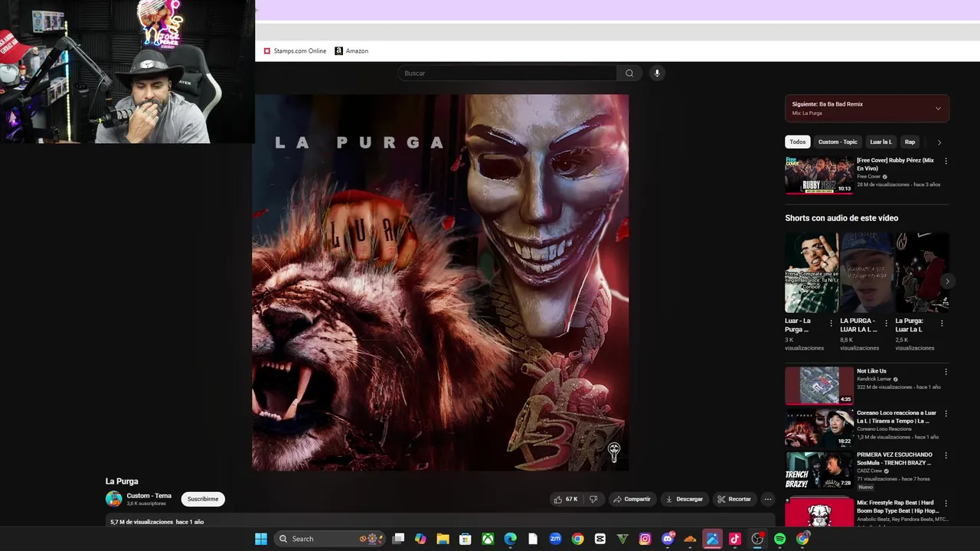Open options for LA PURGA - LUAR LA L short
Screen dimensions: 980x551
click(887, 323)
